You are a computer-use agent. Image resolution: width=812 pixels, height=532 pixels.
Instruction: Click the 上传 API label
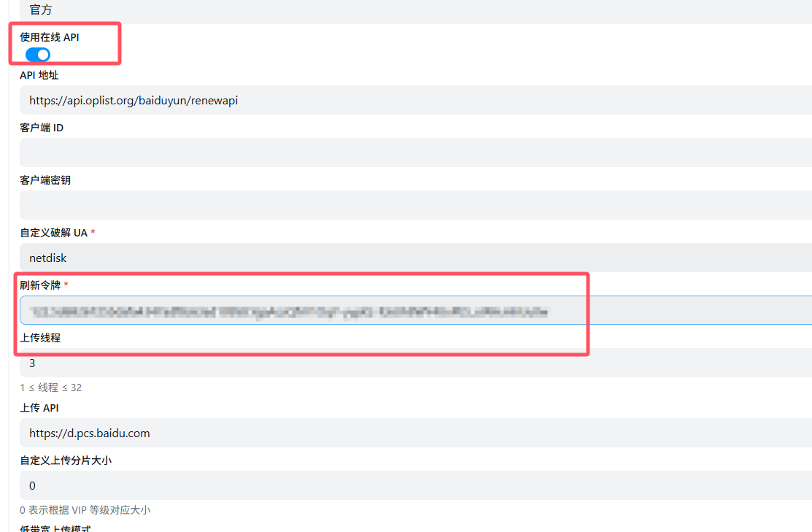[x=39, y=408]
